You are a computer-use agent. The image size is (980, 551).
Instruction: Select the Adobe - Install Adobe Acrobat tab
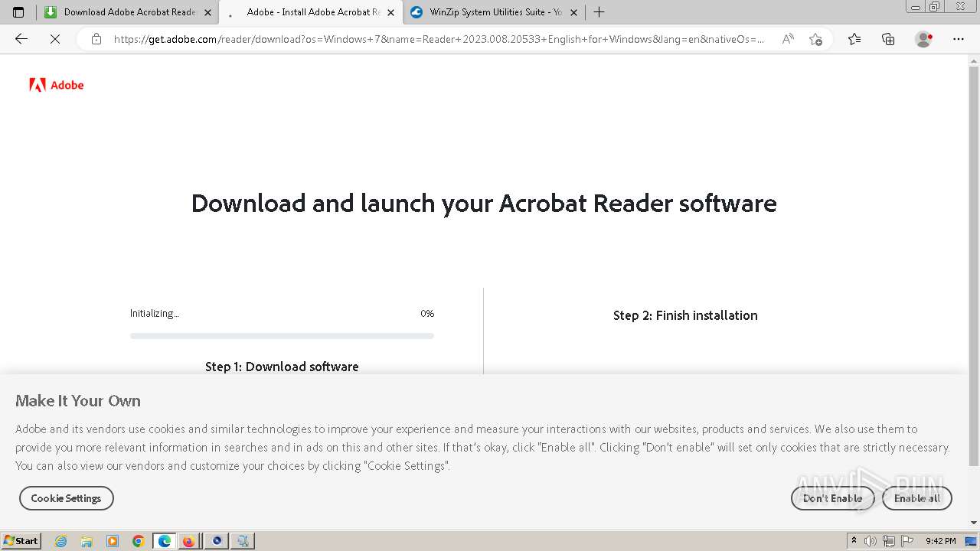(x=311, y=12)
